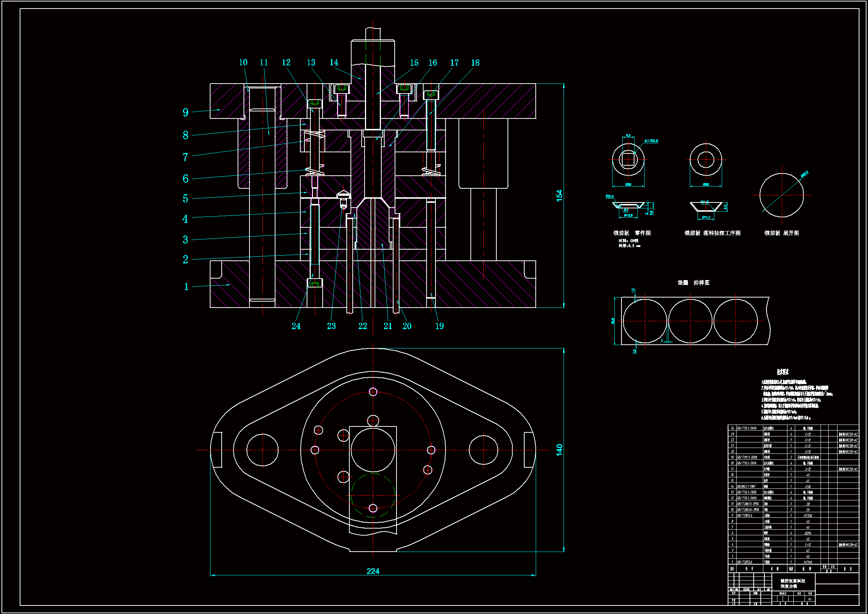
Task: Select the 154 height dimension text
Action: tap(559, 196)
